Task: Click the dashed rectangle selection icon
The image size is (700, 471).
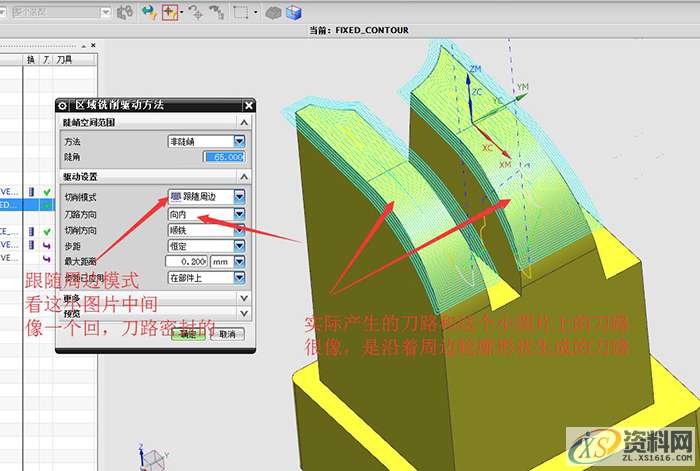Action: (x=241, y=13)
